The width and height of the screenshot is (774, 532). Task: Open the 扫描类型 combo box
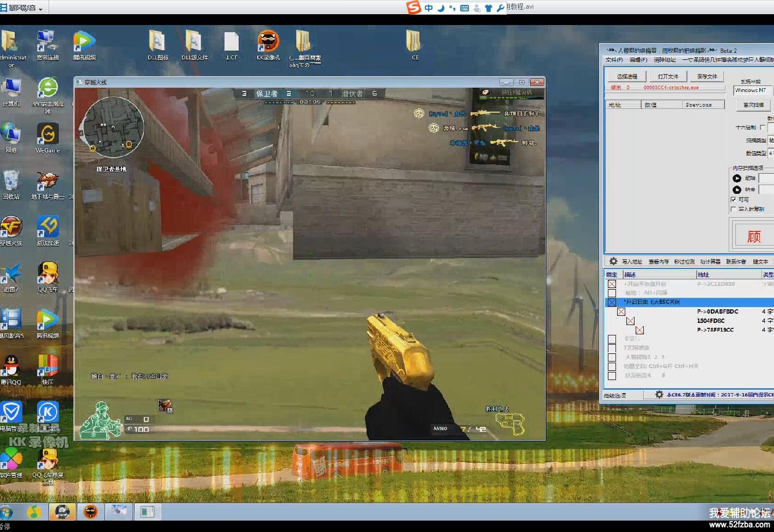tap(770, 140)
